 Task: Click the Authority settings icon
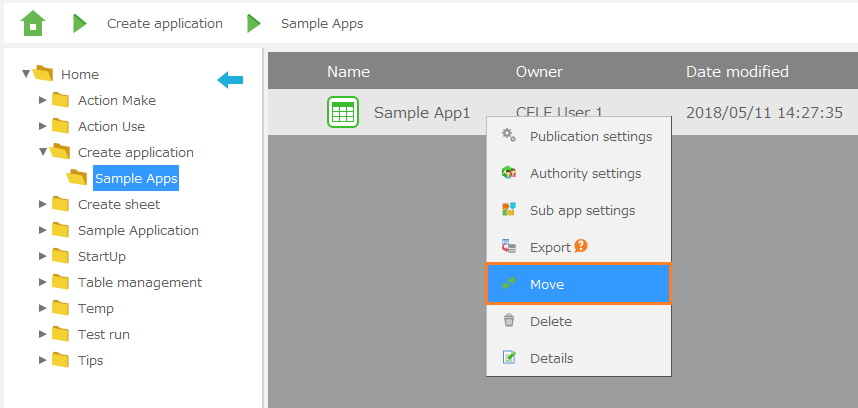pyautogui.click(x=509, y=173)
